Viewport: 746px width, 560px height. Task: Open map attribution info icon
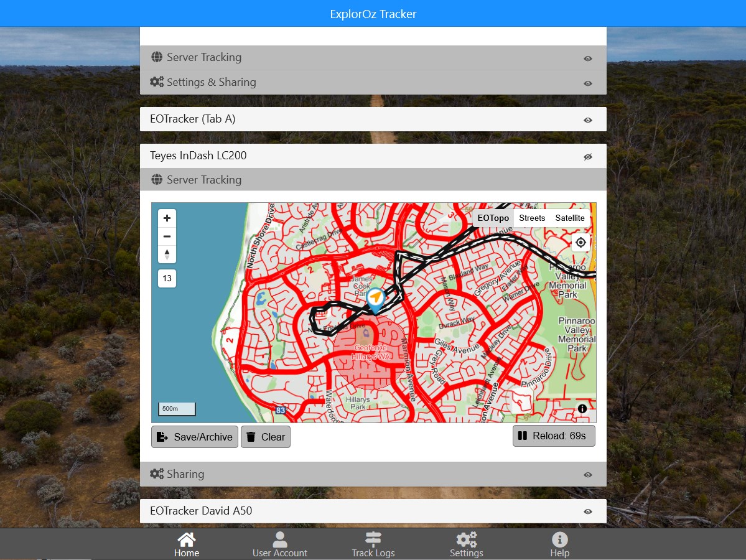pos(582,409)
